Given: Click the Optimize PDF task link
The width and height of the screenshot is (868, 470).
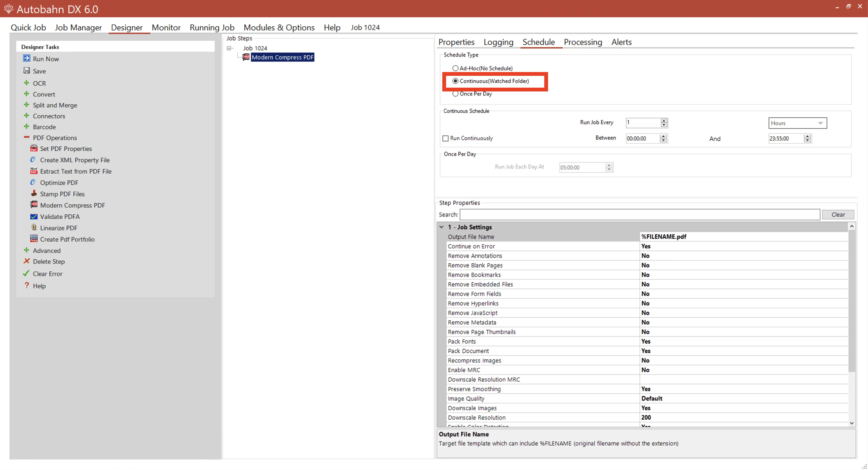Looking at the screenshot, I should (x=59, y=183).
